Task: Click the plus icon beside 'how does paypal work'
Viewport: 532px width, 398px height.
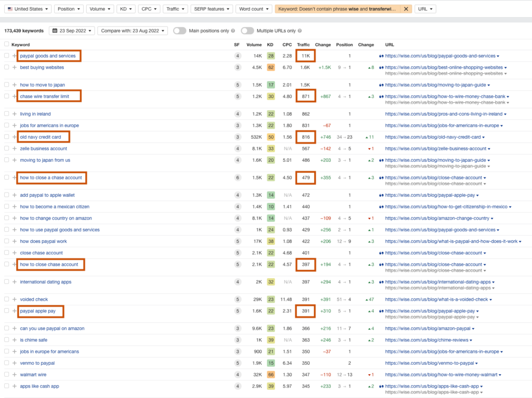Action: tap(14, 241)
